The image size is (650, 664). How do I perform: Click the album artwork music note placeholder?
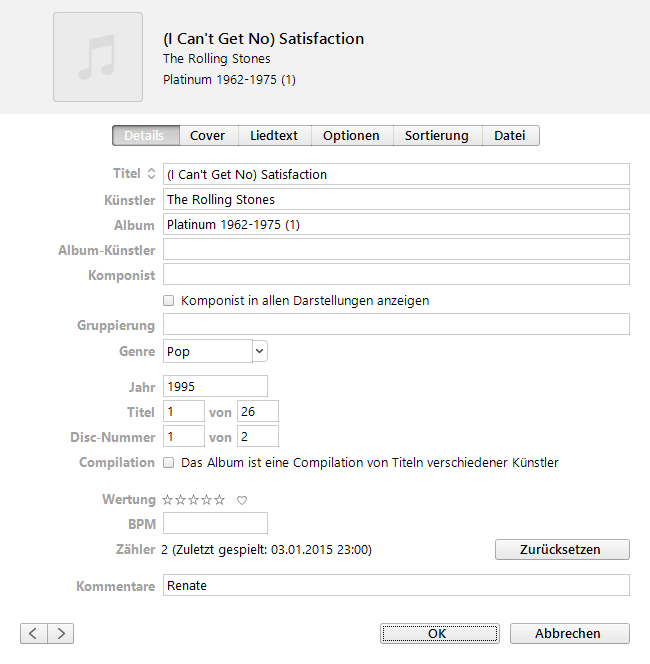click(98, 57)
